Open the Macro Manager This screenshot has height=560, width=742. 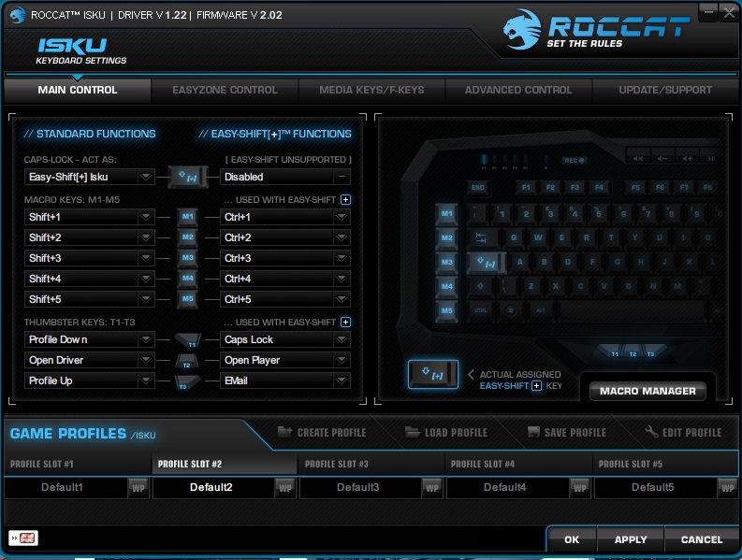(647, 391)
